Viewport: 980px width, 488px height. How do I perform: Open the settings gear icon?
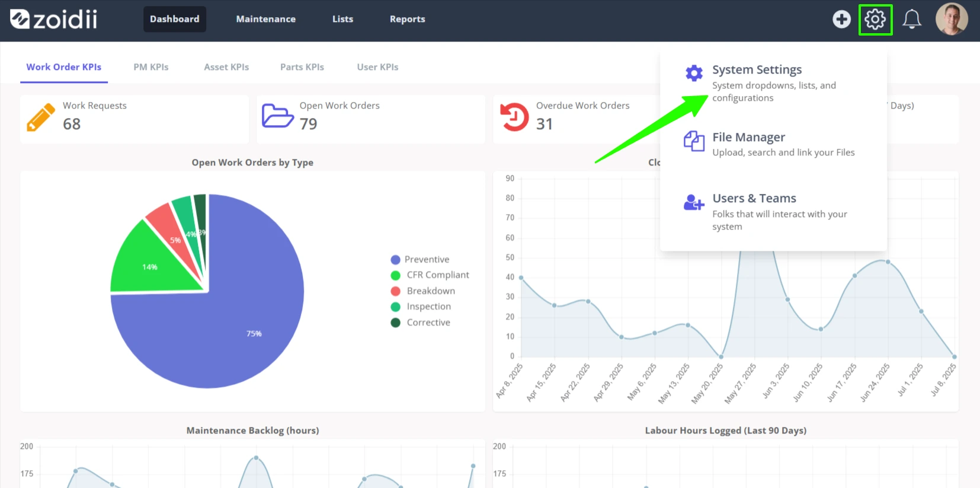click(875, 20)
